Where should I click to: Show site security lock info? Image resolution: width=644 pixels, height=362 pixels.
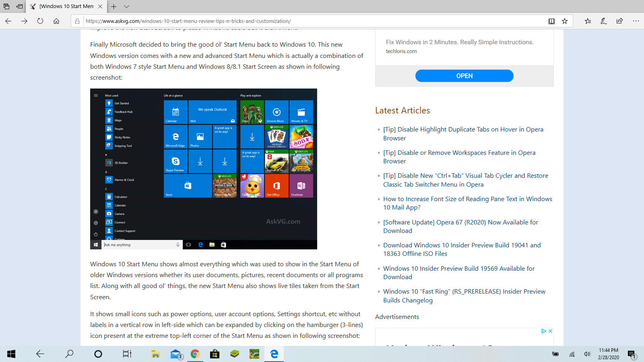pos(77,21)
